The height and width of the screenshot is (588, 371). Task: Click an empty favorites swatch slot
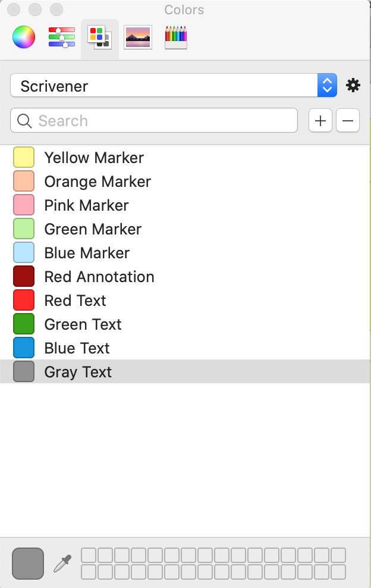coord(89,555)
